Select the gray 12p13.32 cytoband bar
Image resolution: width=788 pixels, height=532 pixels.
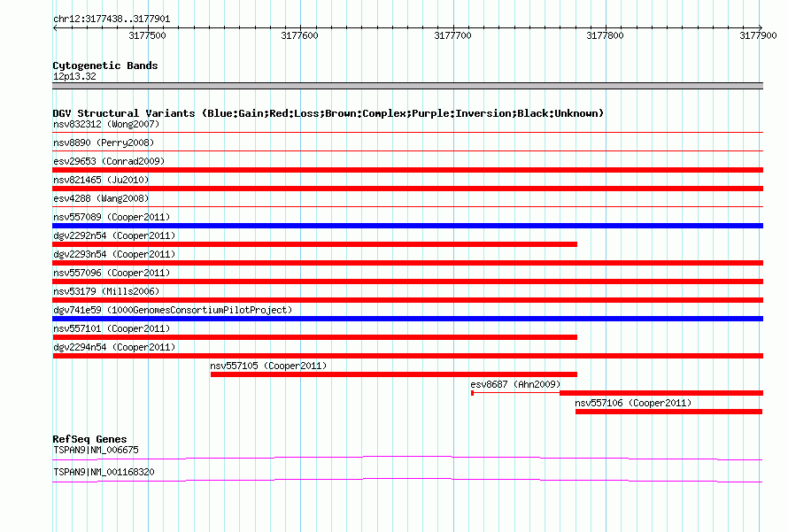pyautogui.click(x=407, y=86)
